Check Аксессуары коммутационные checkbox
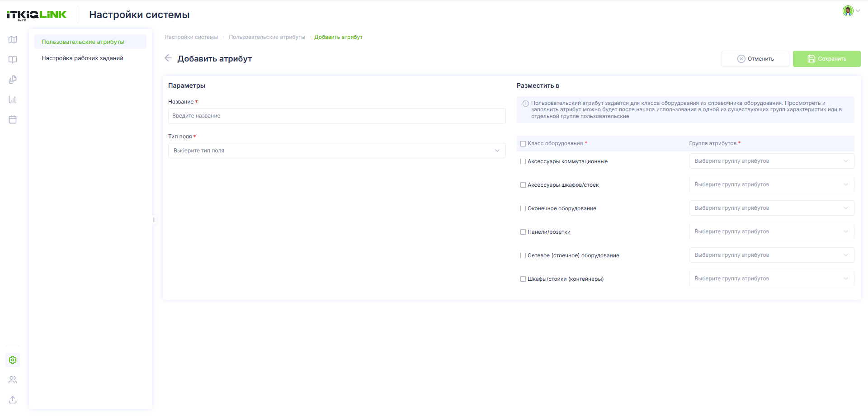 tap(523, 161)
